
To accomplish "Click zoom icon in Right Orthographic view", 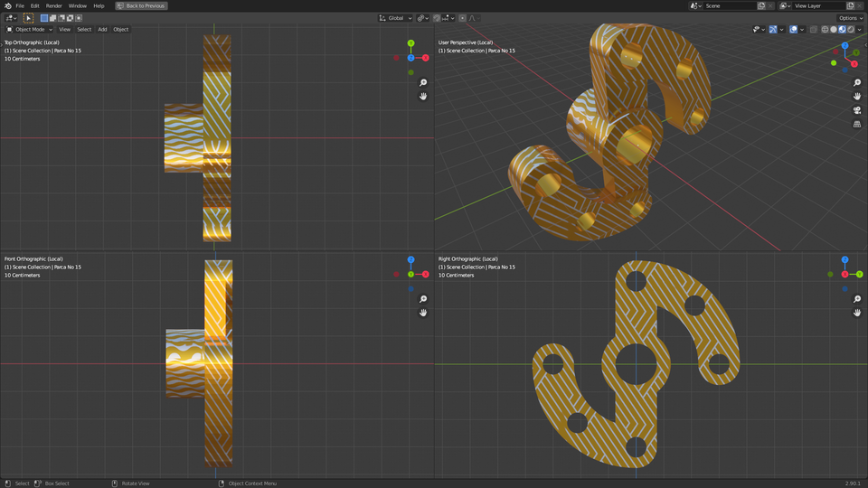I will (x=857, y=299).
